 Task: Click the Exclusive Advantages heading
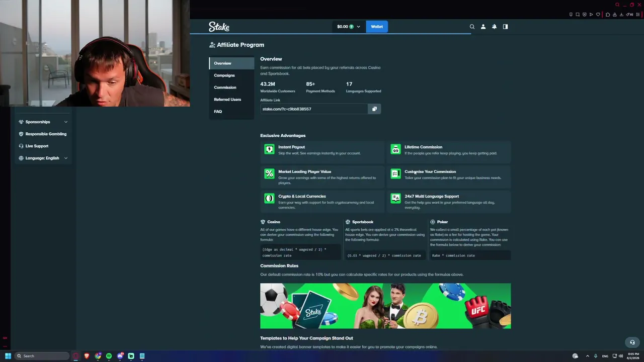pyautogui.click(x=283, y=135)
